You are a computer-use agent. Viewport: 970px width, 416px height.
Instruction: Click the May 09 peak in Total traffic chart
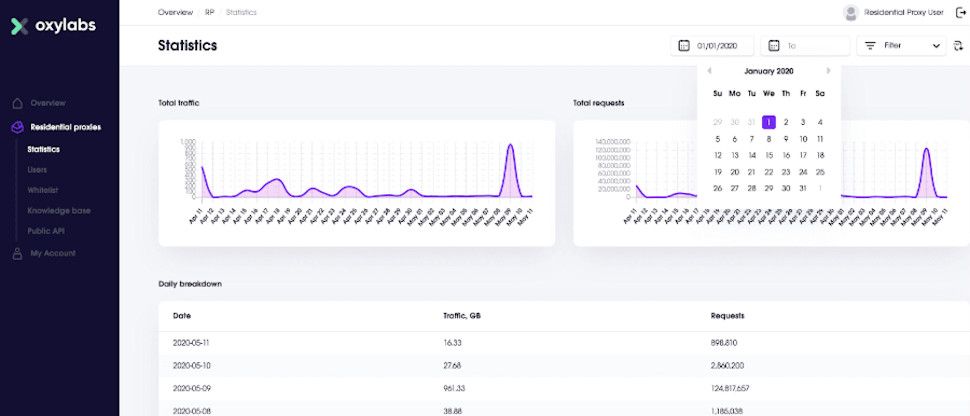[x=510, y=145]
